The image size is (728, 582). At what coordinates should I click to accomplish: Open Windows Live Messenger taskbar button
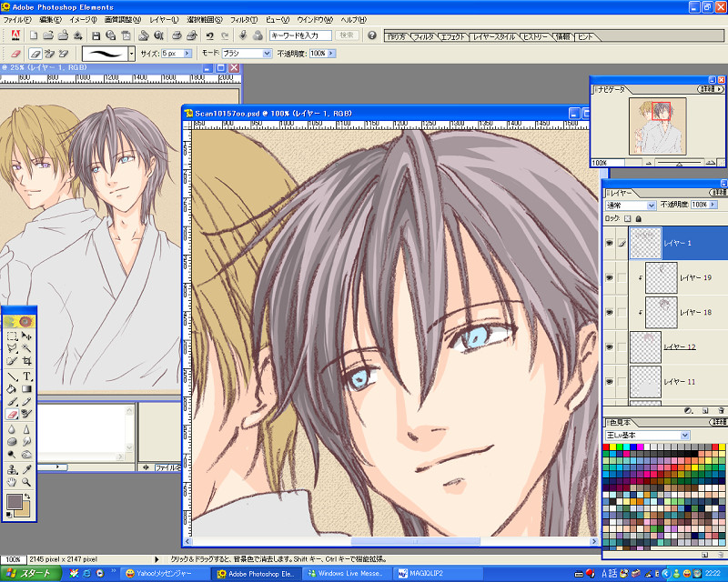click(x=347, y=574)
